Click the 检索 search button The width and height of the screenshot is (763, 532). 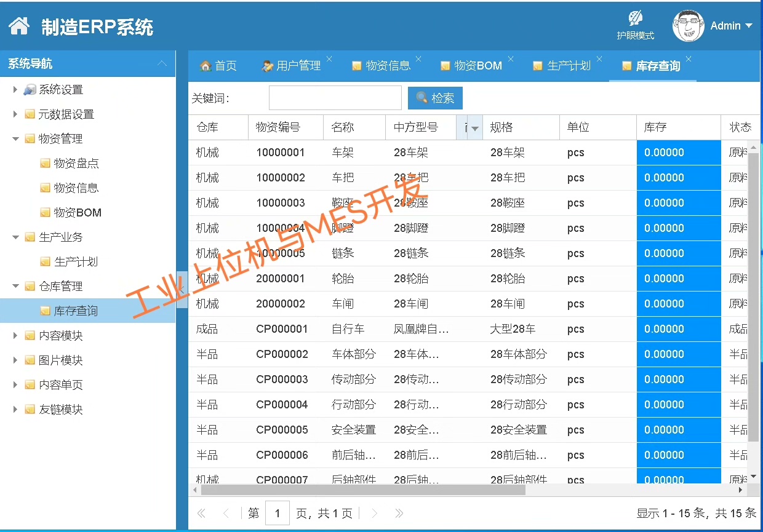click(435, 98)
